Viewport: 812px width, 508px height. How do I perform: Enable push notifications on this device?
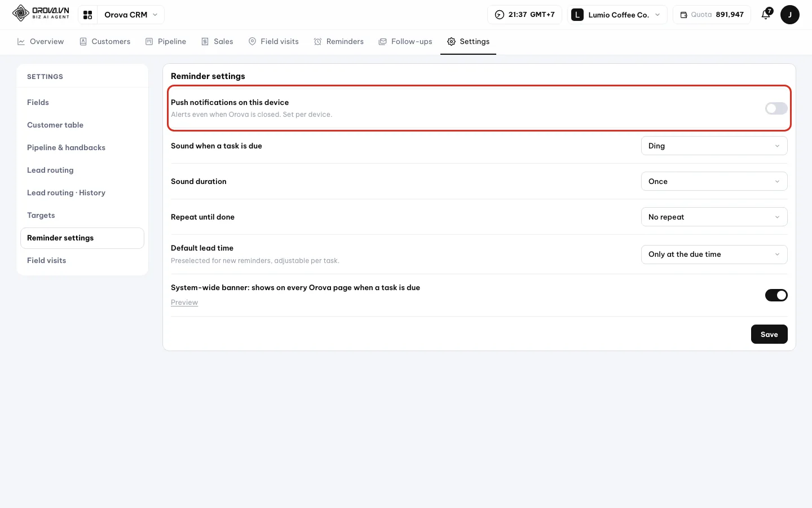point(776,108)
